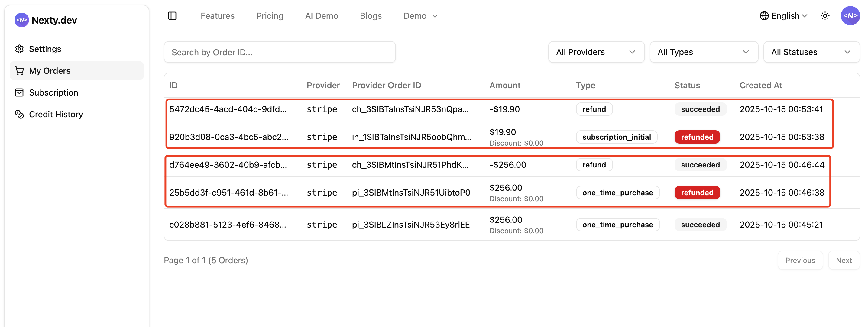Open the AI Demo nav item

[x=322, y=16]
